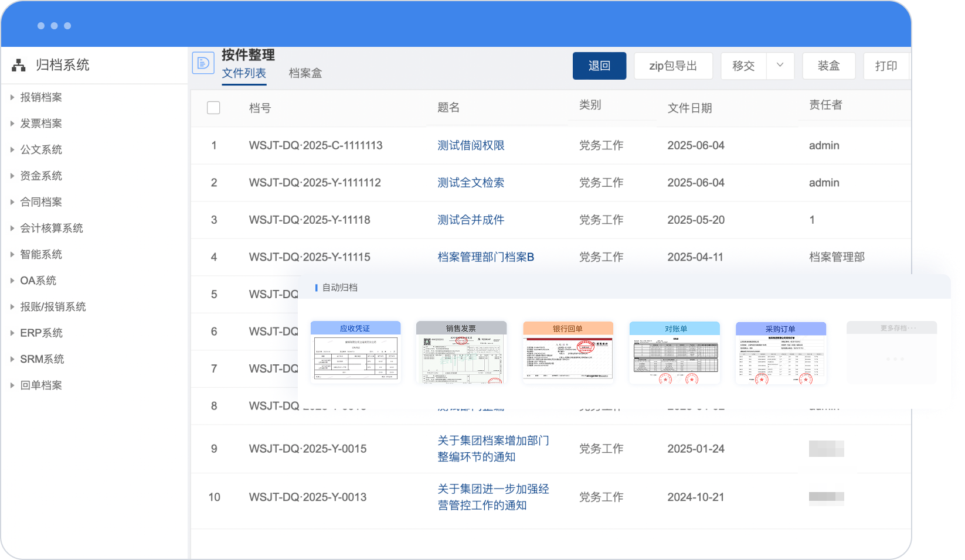This screenshot has width=965, height=560.
Task: Open the 银行回单 thumbnail card
Action: tap(568, 352)
